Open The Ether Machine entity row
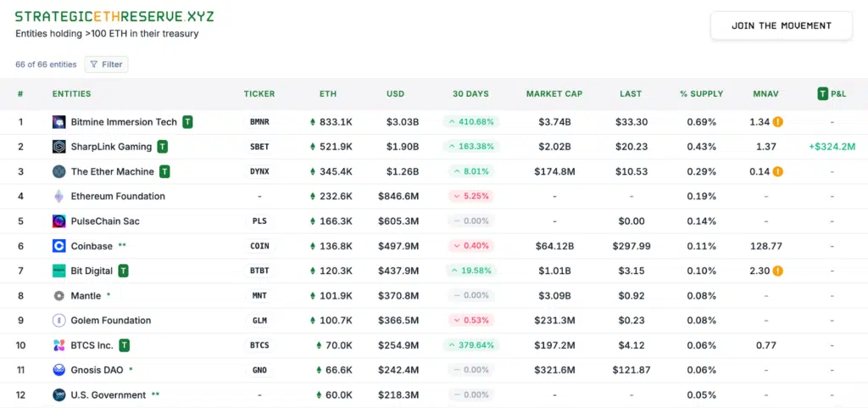The image size is (868, 408). (112, 172)
